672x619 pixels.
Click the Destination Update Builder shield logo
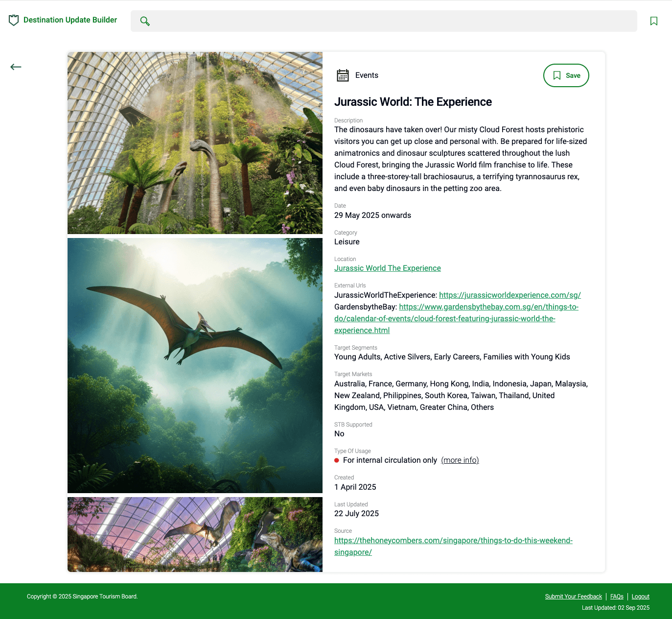[x=14, y=20]
